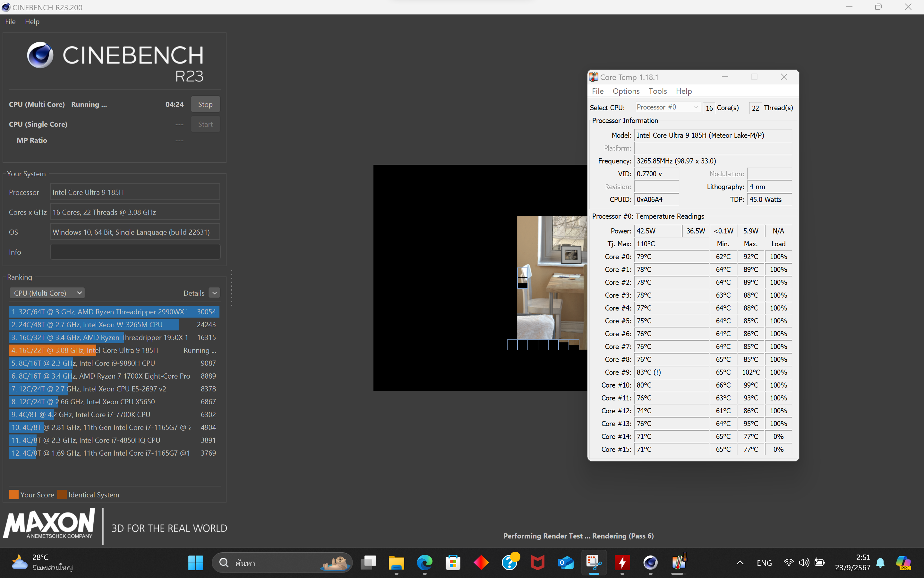Screen dimensions: 924x578
Task: Open McAfee from the taskbar
Action: click(x=538, y=563)
